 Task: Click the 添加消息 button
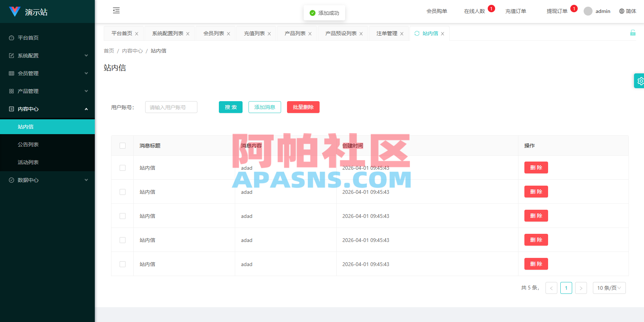(265, 107)
